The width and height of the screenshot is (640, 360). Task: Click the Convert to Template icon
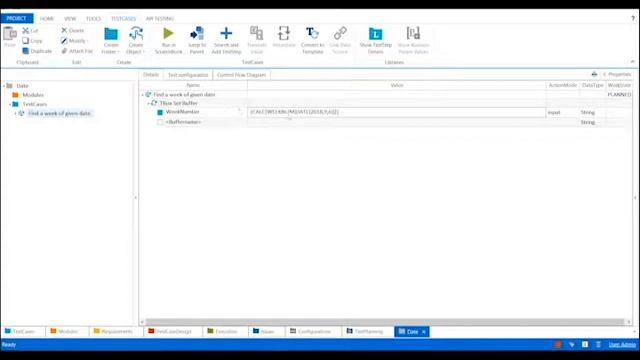click(312, 33)
